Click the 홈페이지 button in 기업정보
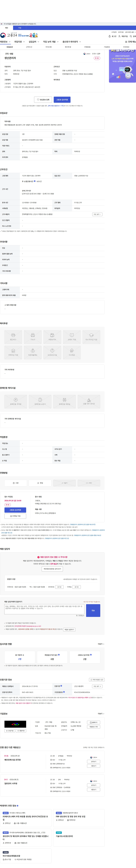This screenshot has height=868, width=136. pyautogui.click(x=93, y=722)
